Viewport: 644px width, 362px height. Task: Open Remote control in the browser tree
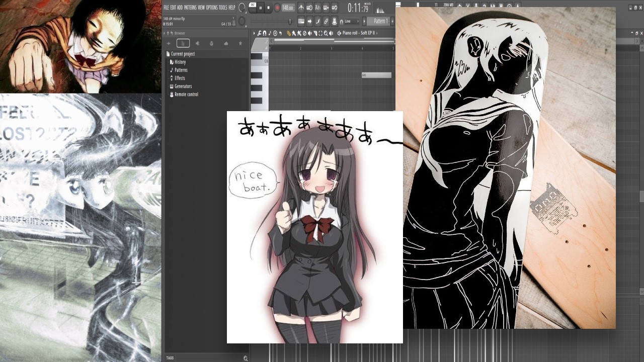[x=186, y=94]
